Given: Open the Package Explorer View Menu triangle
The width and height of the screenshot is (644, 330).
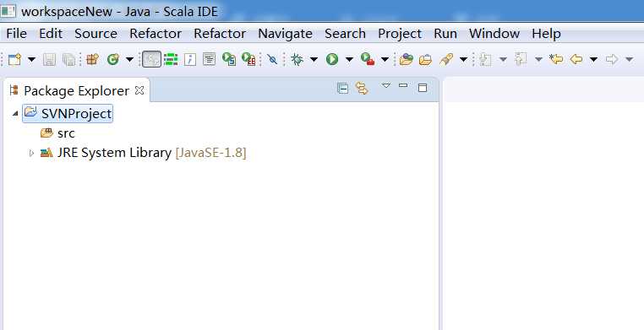Looking at the screenshot, I should pyautogui.click(x=385, y=86).
